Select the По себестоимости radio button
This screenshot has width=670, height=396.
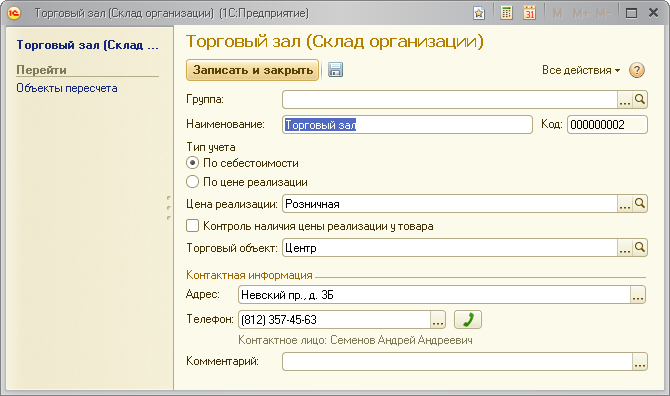pos(192,163)
